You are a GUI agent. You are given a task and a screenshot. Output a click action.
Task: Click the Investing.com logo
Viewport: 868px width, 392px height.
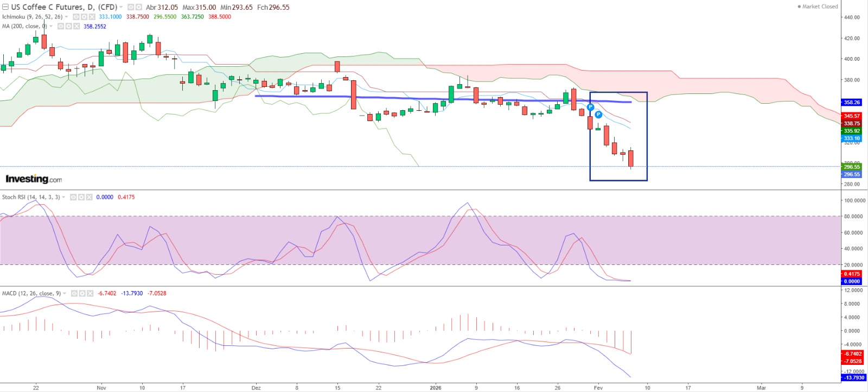[x=33, y=179]
